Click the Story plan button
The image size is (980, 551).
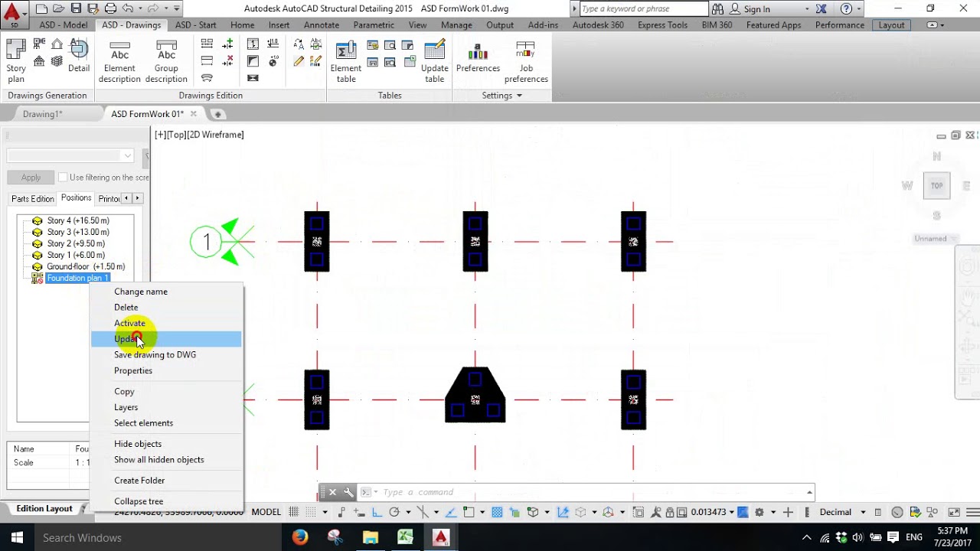[16, 60]
